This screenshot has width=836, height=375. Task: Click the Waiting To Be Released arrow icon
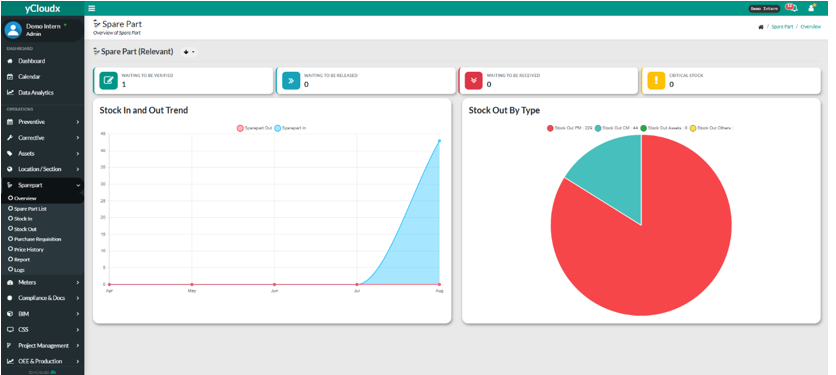point(291,81)
